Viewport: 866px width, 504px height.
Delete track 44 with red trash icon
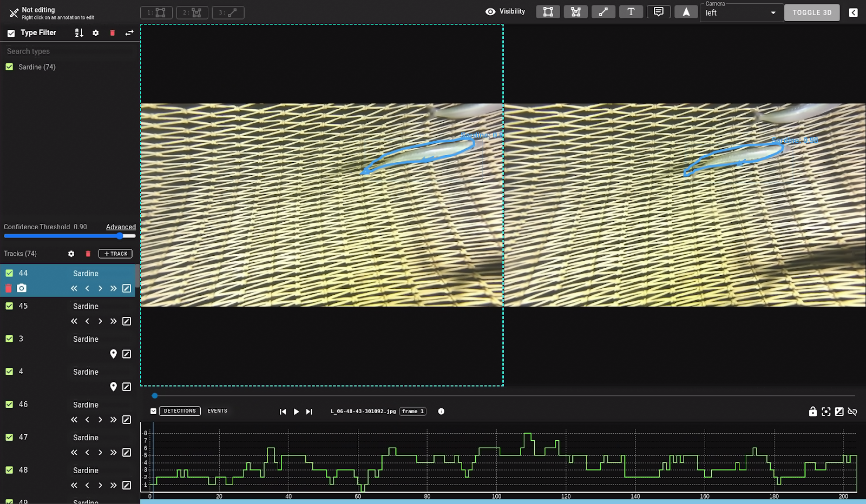click(x=8, y=288)
